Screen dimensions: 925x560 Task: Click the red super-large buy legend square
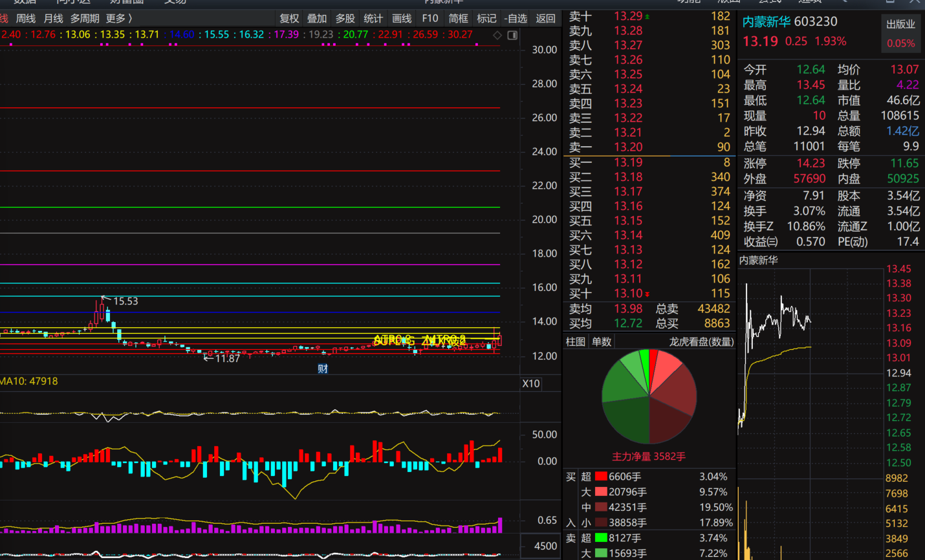[x=601, y=477]
